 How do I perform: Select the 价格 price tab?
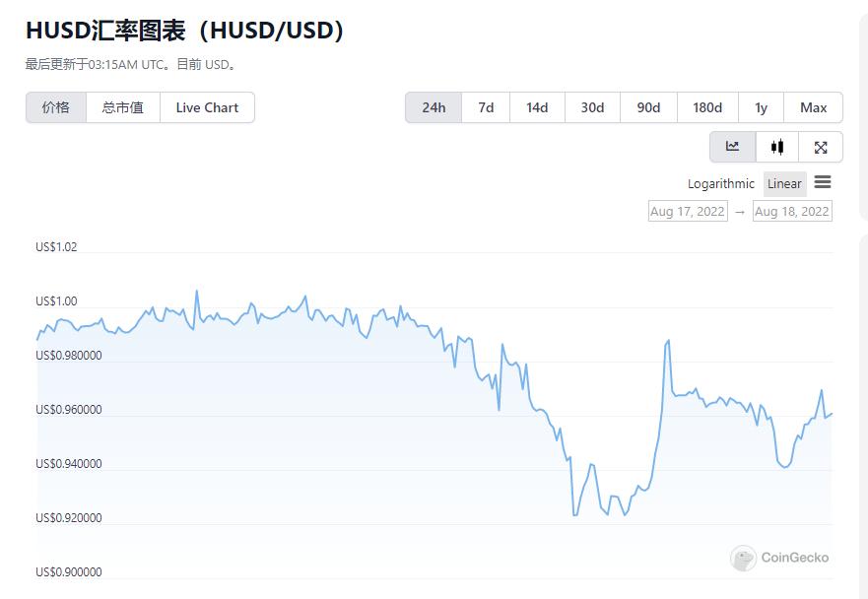tap(54, 107)
